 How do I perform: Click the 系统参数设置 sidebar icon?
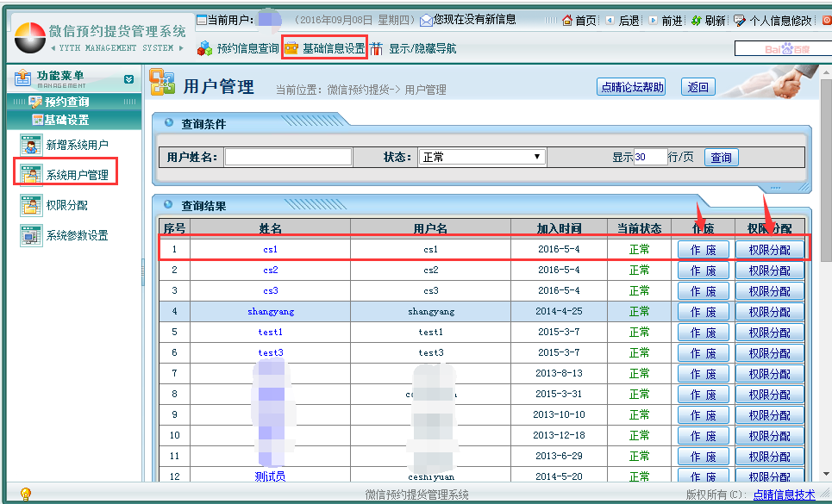32,235
